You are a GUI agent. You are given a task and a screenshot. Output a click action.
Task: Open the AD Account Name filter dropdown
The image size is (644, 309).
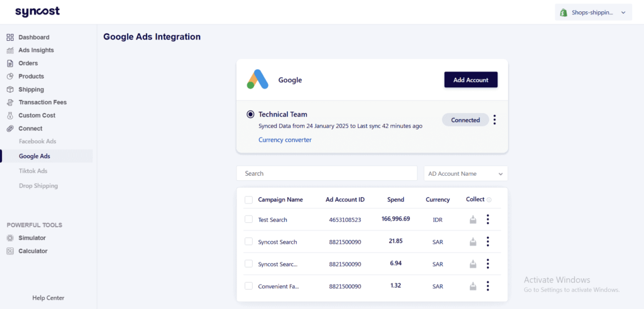(x=466, y=173)
